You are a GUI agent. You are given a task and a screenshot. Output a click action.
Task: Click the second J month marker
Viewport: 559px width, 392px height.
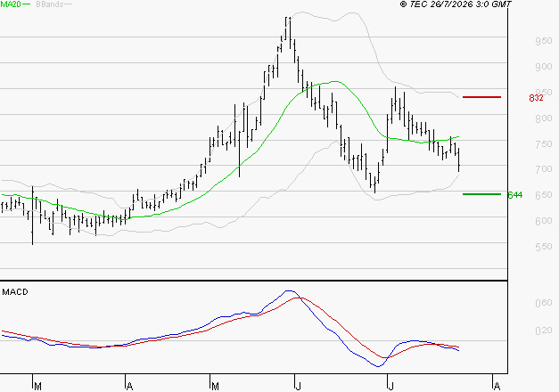pos(391,387)
